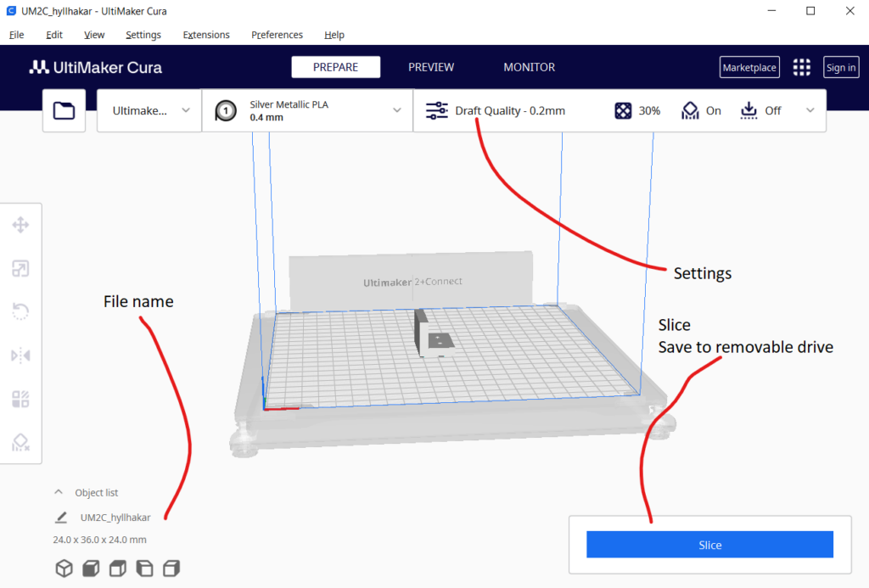869x588 pixels.
Task: Select the Scale tool in left toolbar
Action: (20, 269)
